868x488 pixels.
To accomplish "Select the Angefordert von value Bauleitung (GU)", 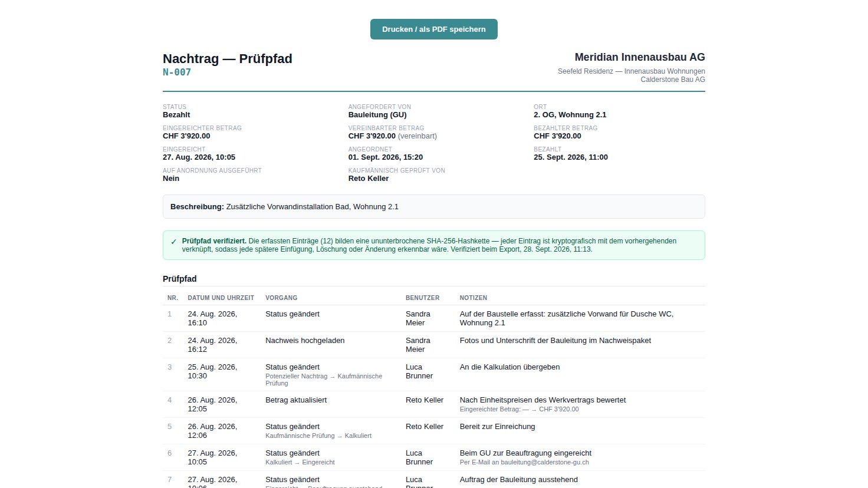I will [x=377, y=115].
